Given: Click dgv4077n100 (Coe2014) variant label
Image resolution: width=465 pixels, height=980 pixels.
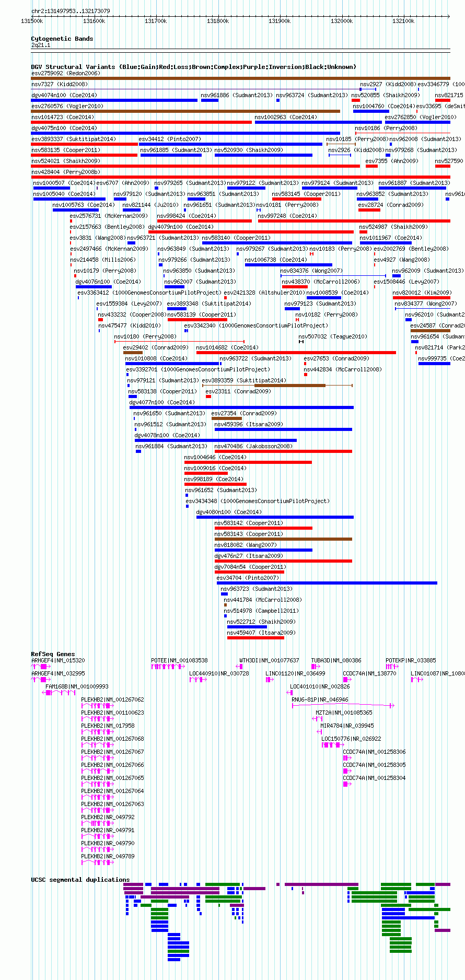Looking at the screenshot, I should 162,402.
